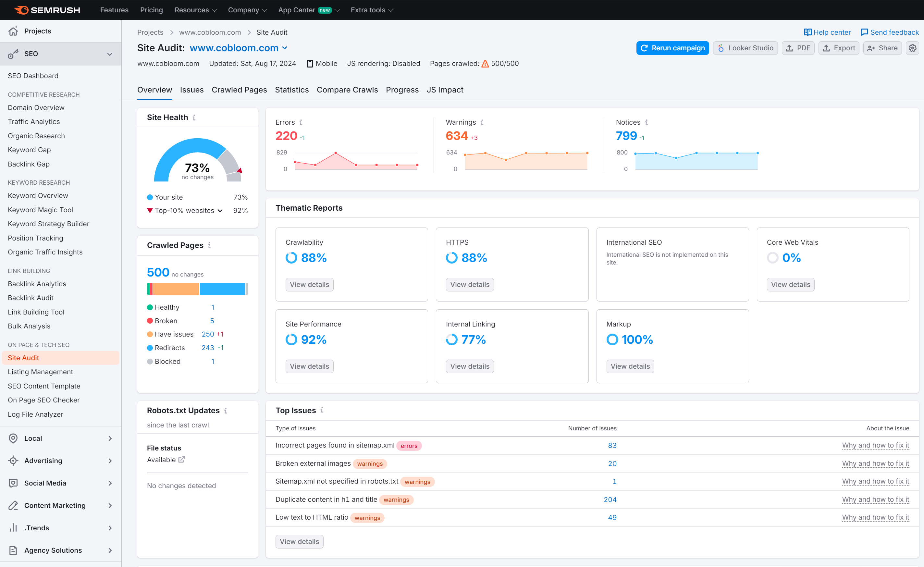Image resolution: width=924 pixels, height=567 pixels.
Task: Click the Site Health gauge chart
Action: coord(198,160)
